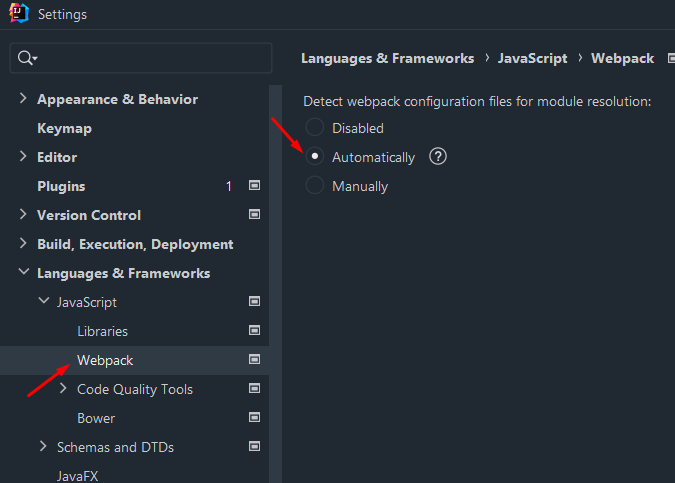Click 'Detect webpack configuration files' label
675x483 pixels.
click(477, 102)
